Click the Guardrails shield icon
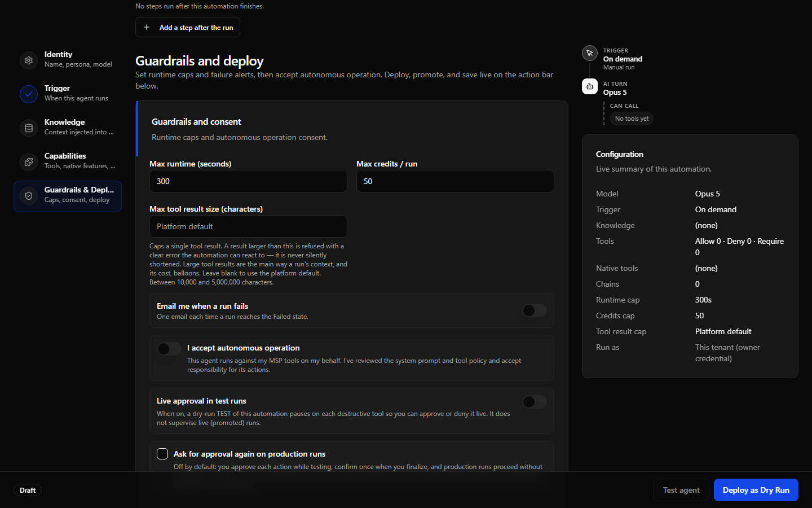812x508 pixels. click(29, 196)
